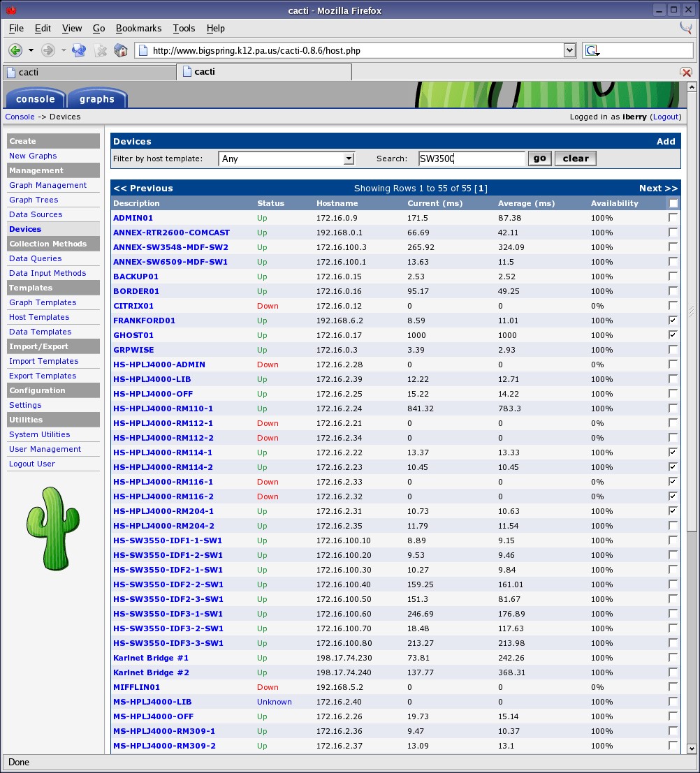Screen dimensions: 700x773
Task: Expand the URL bar history dropdown
Action: point(569,50)
